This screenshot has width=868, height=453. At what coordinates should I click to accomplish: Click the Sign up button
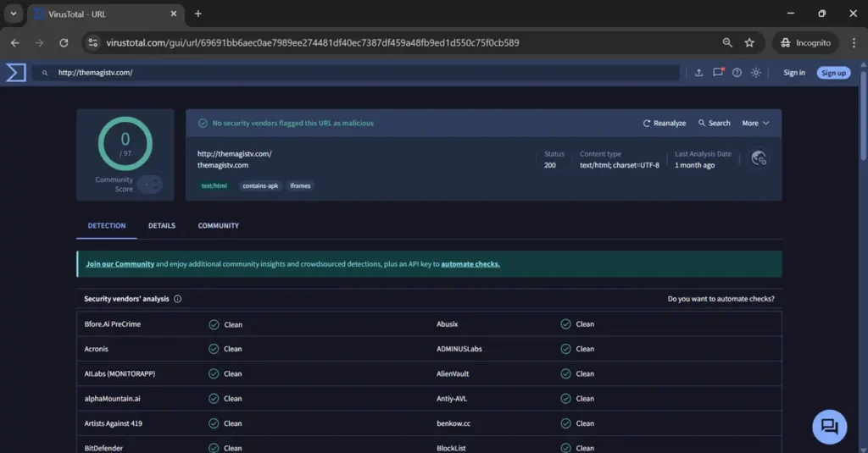point(833,73)
